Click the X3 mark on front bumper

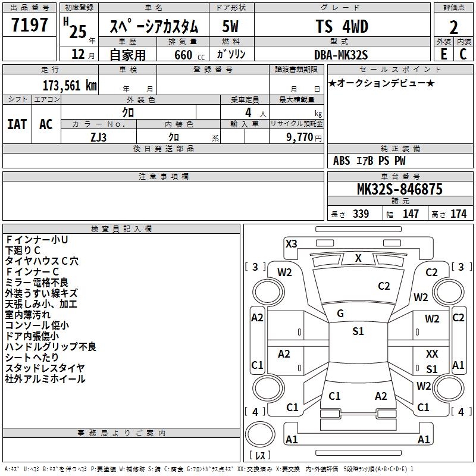[291, 244]
